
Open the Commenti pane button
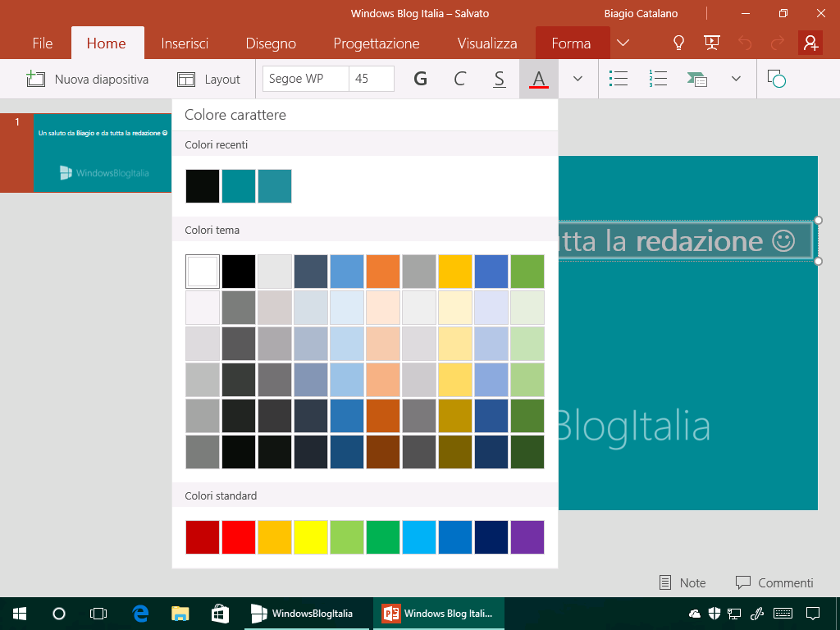[774, 582]
